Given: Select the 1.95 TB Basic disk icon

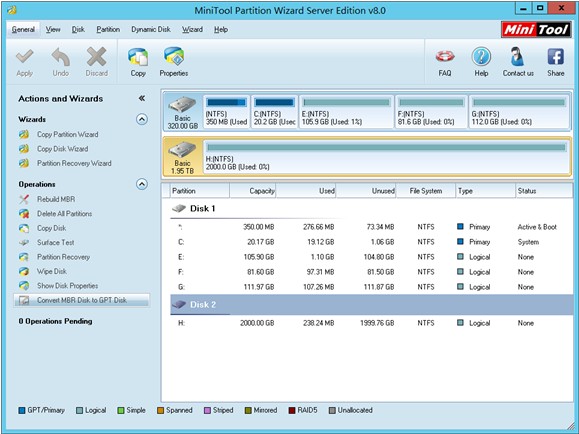Looking at the screenshot, I should click(182, 150).
